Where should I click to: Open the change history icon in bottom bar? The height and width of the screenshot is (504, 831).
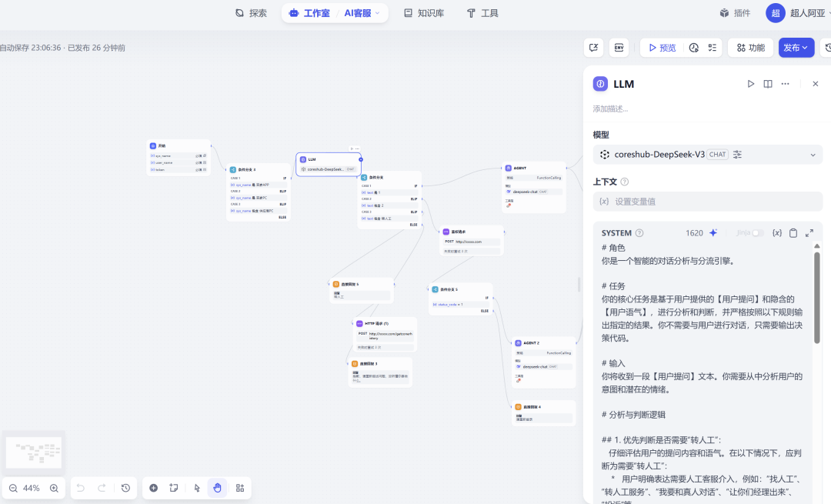tap(125, 488)
